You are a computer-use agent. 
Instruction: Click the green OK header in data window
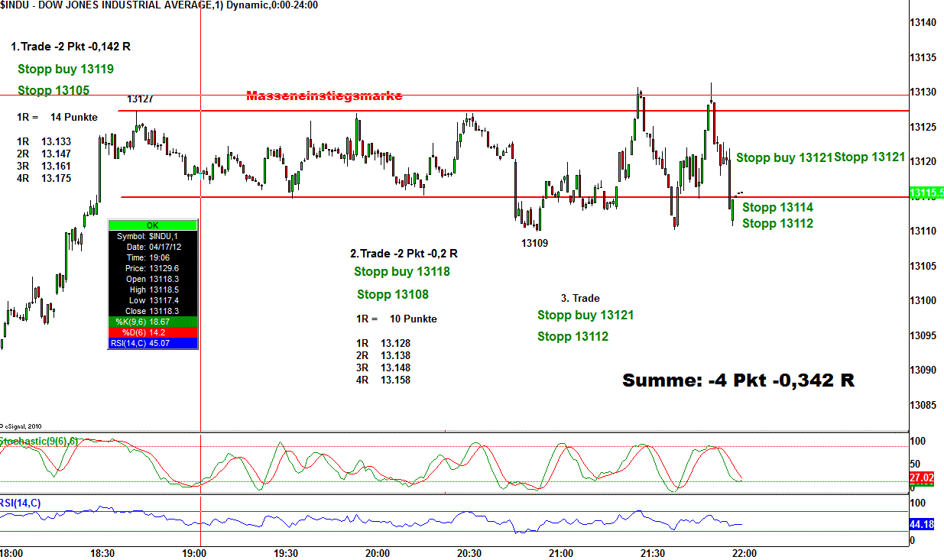153,225
